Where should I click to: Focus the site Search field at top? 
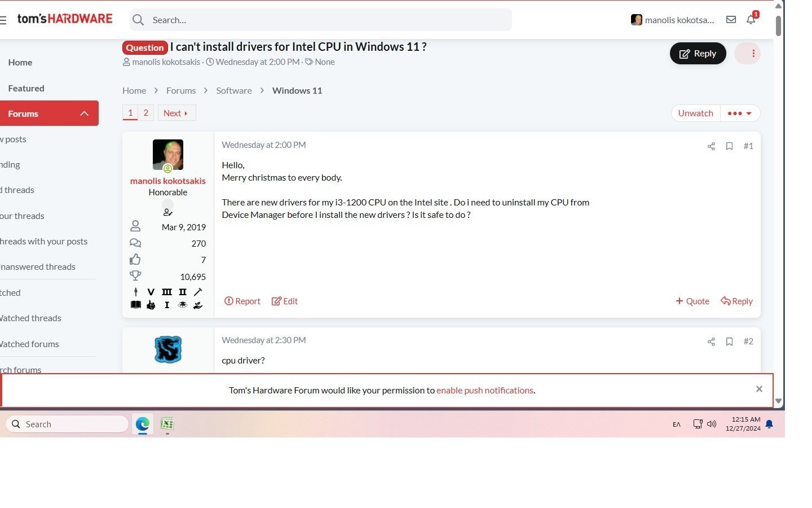(x=321, y=20)
